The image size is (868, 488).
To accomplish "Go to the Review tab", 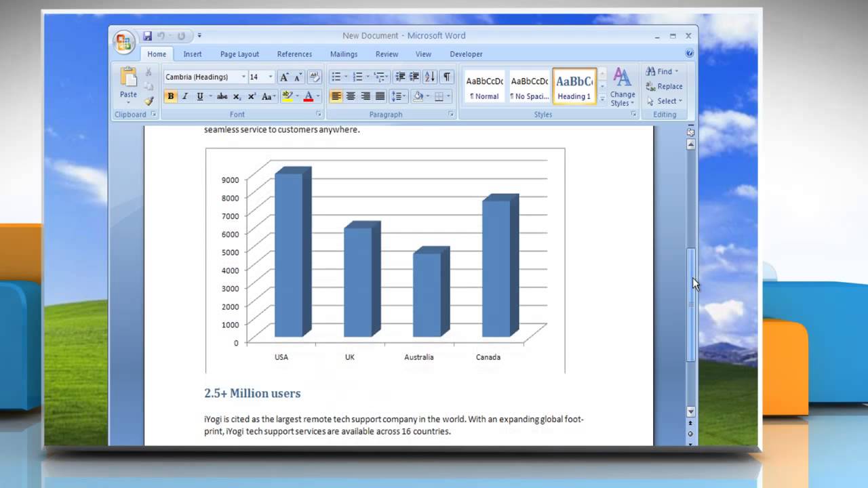I will coord(387,54).
